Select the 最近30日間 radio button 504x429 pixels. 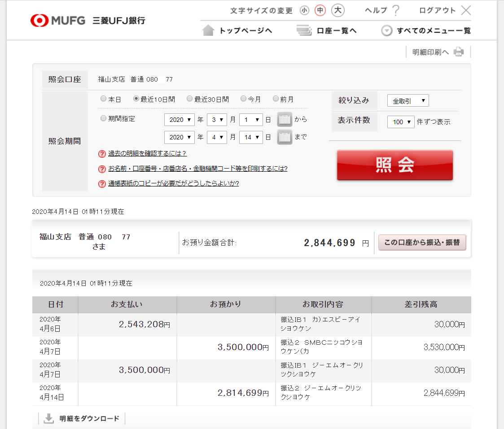point(190,99)
